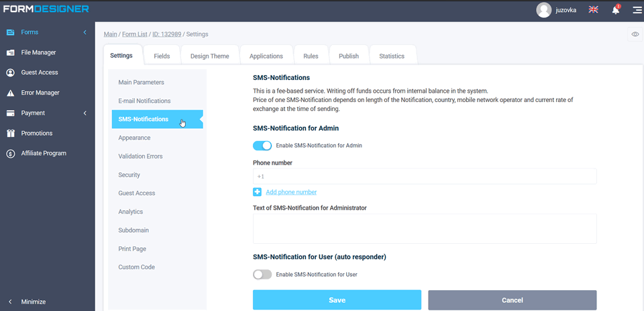644x311 pixels.
Task: Disable SMS-Notification for Admin switch
Action: pyautogui.click(x=262, y=145)
